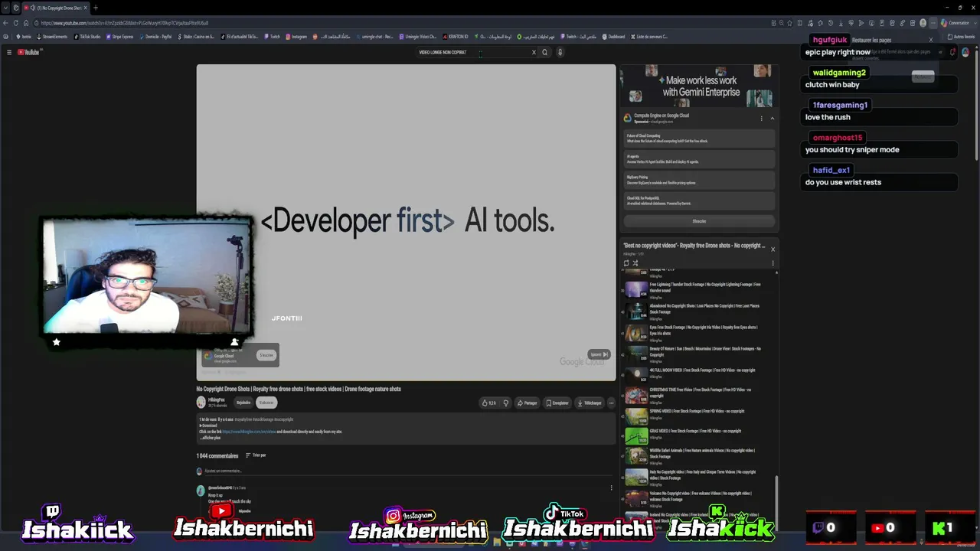980x551 pixels.
Task: Open the Trier par comments sort dropdown
Action: [x=256, y=455]
